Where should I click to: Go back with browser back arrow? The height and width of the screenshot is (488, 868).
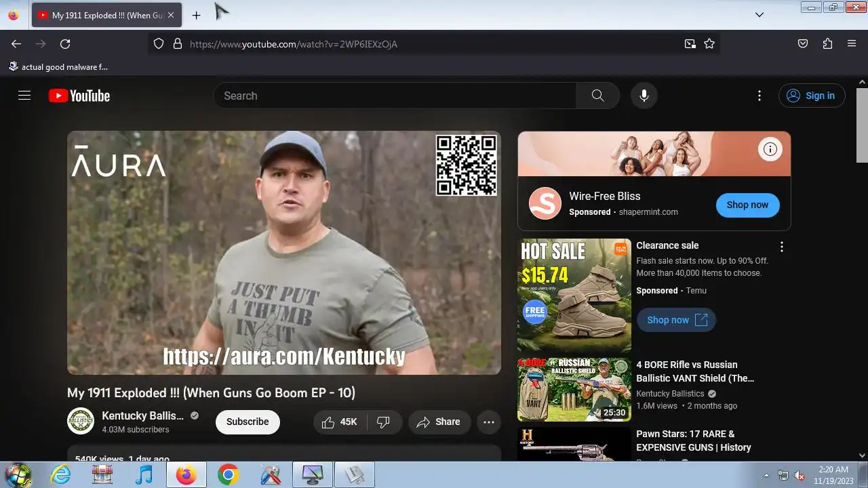tap(16, 44)
